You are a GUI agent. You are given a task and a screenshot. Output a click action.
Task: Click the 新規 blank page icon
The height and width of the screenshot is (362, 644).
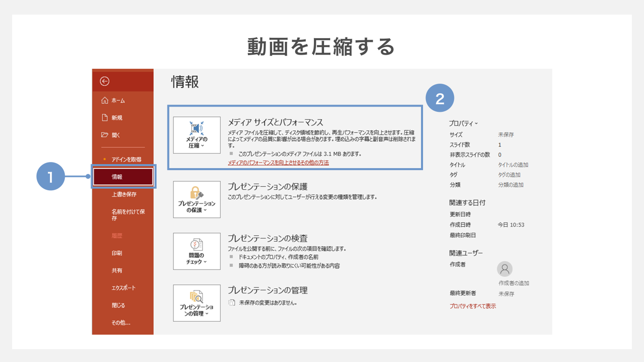pos(105,117)
